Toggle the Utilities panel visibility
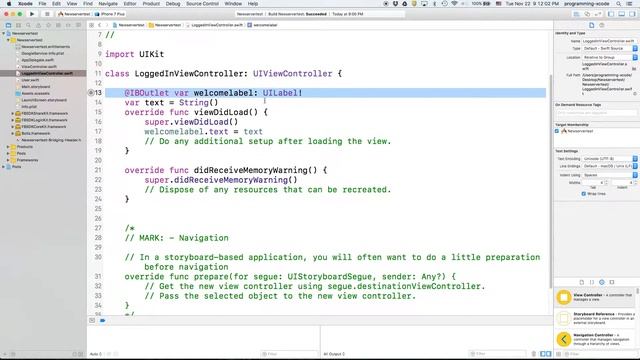 [632, 14]
